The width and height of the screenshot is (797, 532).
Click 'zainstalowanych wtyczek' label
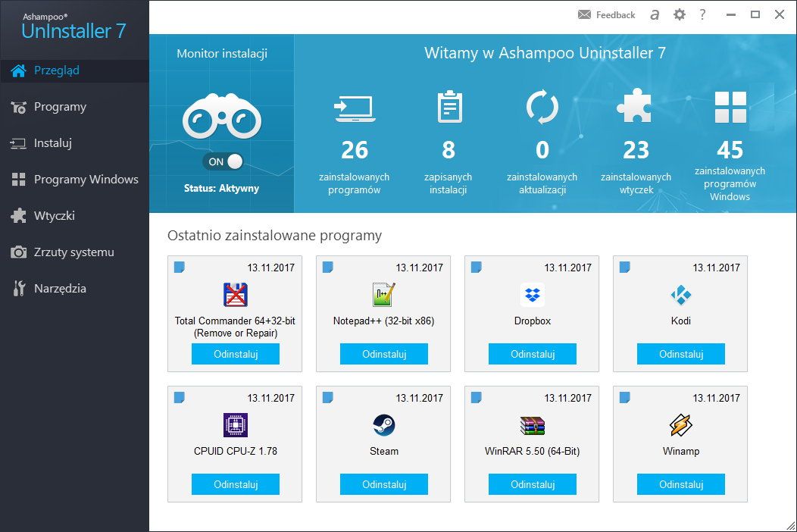point(636,183)
